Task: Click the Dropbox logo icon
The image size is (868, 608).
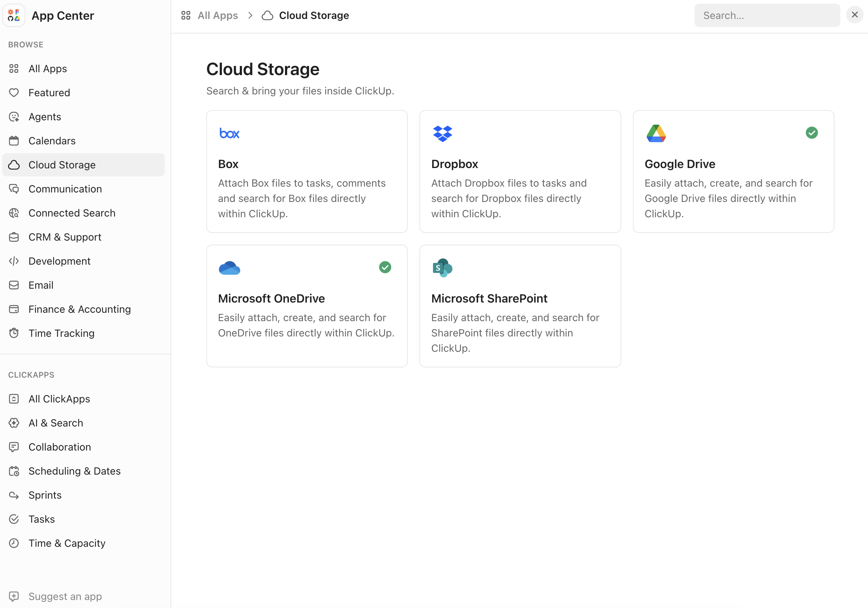Action: point(442,133)
